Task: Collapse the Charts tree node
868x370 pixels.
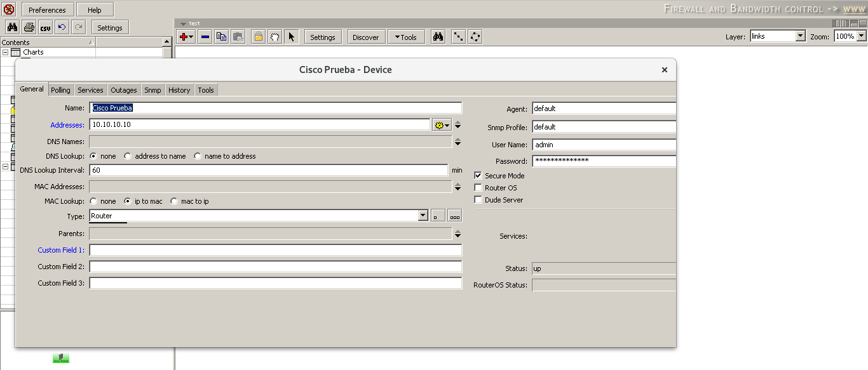Action: tap(5, 52)
